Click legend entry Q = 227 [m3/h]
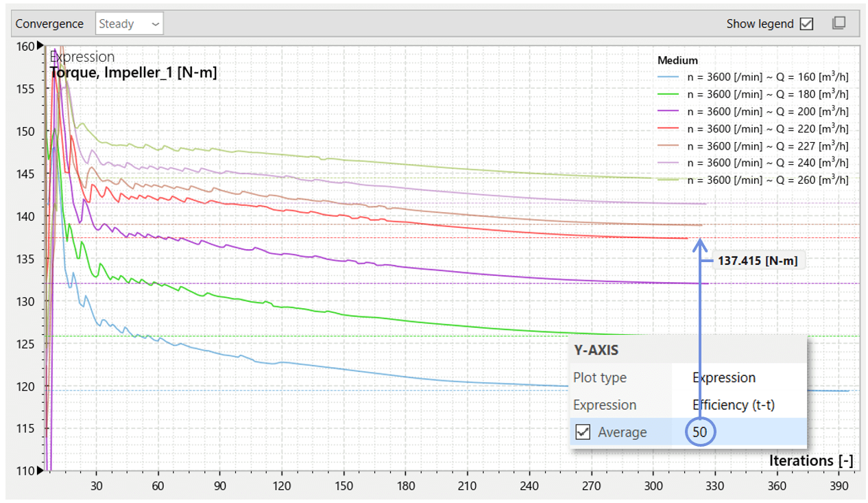This screenshot has width=868, height=503. (x=753, y=146)
